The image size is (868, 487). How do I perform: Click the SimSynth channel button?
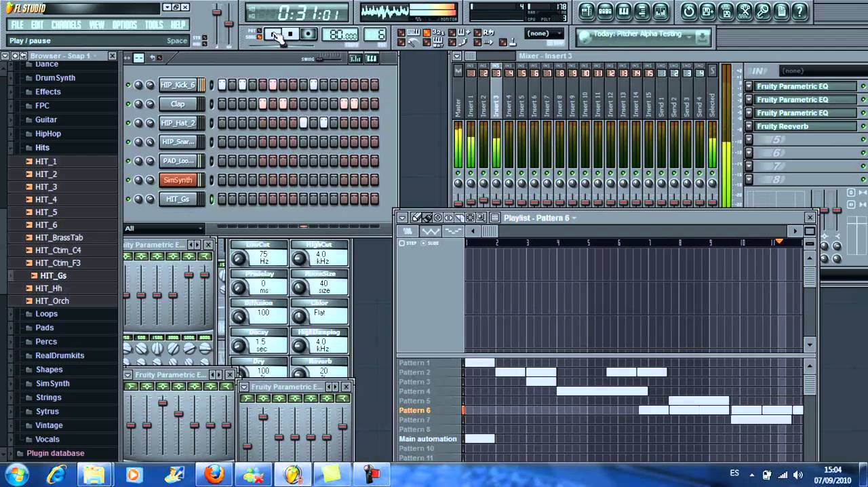178,180
